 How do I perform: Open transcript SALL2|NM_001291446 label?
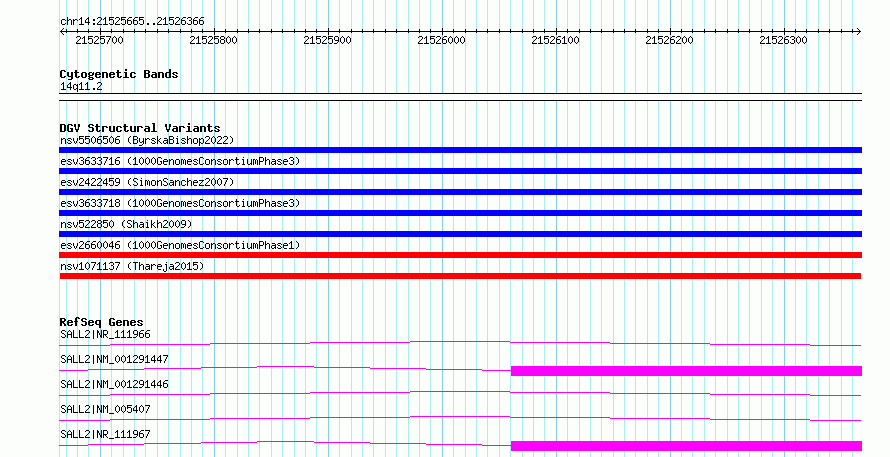click(114, 384)
